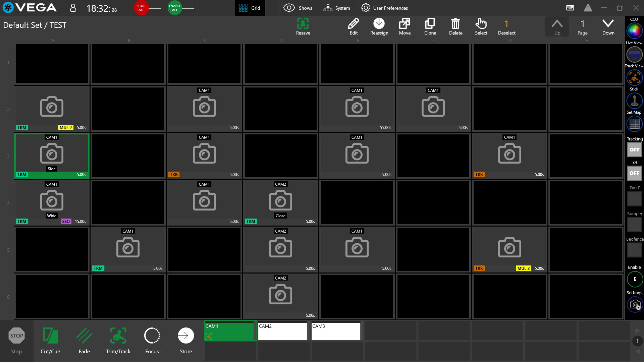Activate the Reassign function

click(379, 26)
